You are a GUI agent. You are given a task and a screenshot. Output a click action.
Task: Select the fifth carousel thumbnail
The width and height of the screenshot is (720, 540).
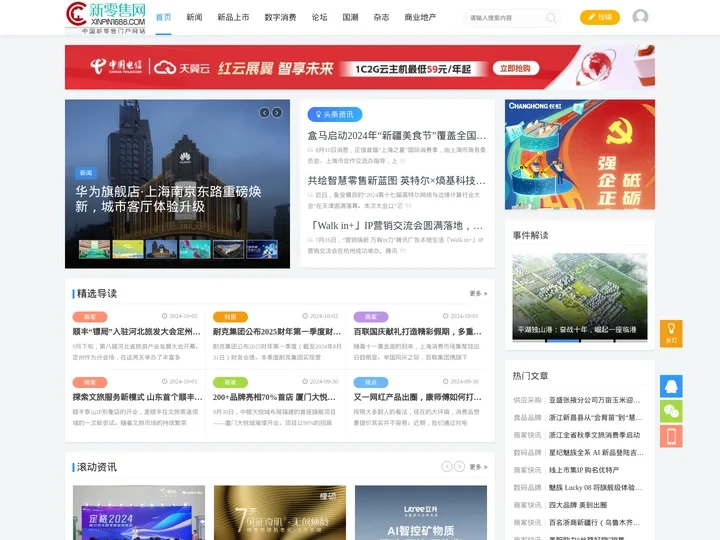(228, 249)
